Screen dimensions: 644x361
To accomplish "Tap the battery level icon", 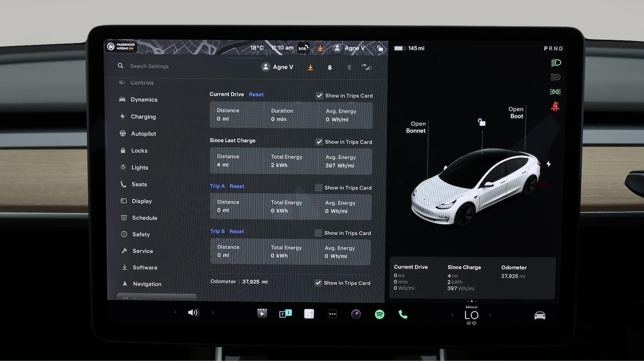I will [x=400, y=49].
